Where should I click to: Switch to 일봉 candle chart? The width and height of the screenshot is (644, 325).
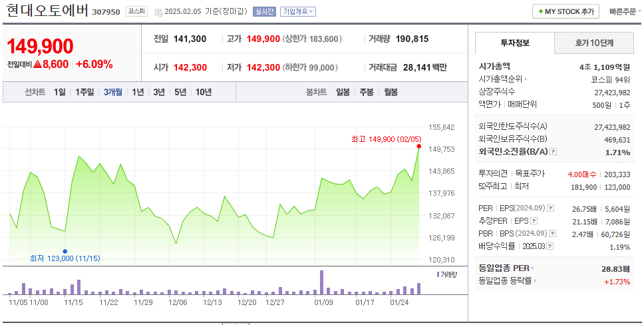[x=343, y=92]
